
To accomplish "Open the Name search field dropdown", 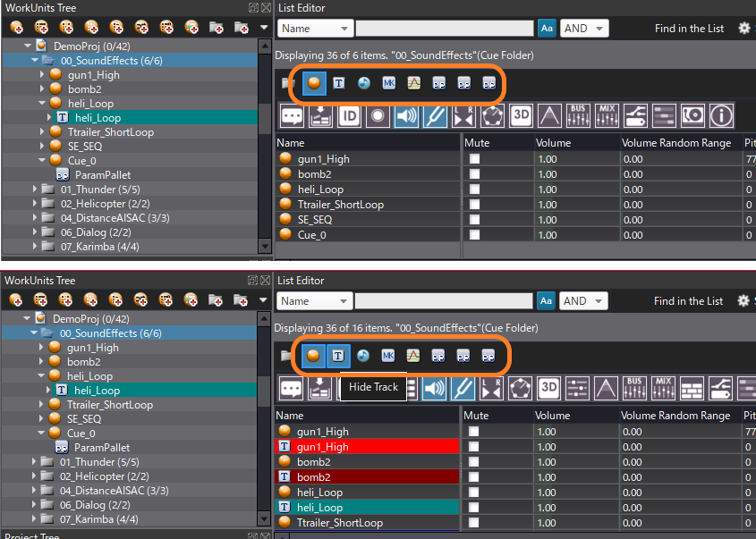I will pyautogui.click(x=315, y=28).
